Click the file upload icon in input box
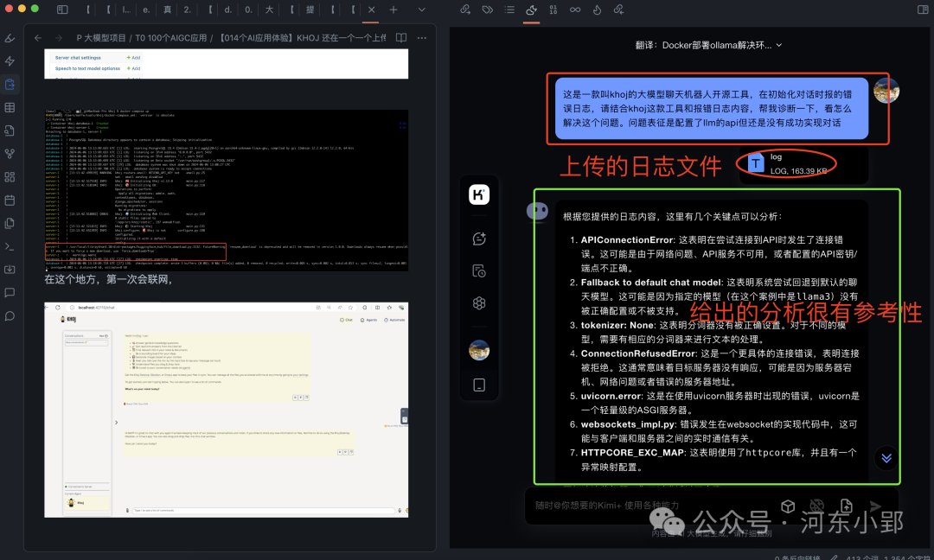The image size is (934, 560). point(847,506)
